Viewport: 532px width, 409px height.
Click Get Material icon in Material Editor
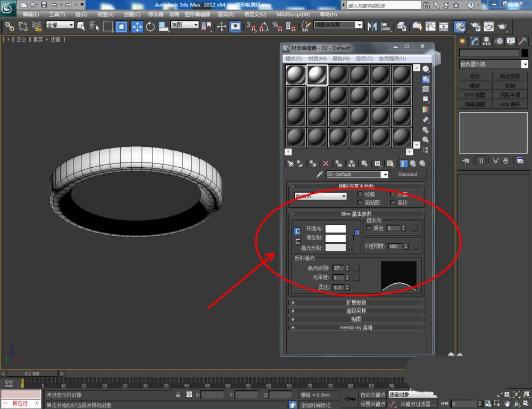(x=290, y=163)
